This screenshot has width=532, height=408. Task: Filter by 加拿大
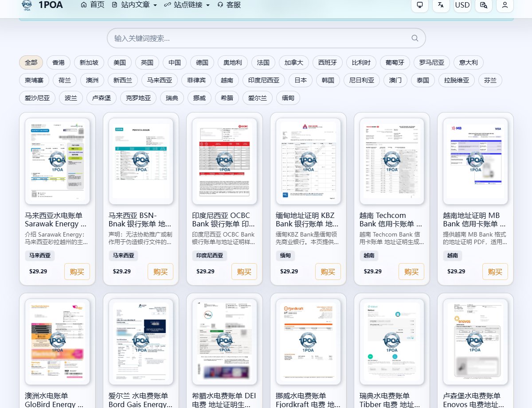(x=294, y=62)
